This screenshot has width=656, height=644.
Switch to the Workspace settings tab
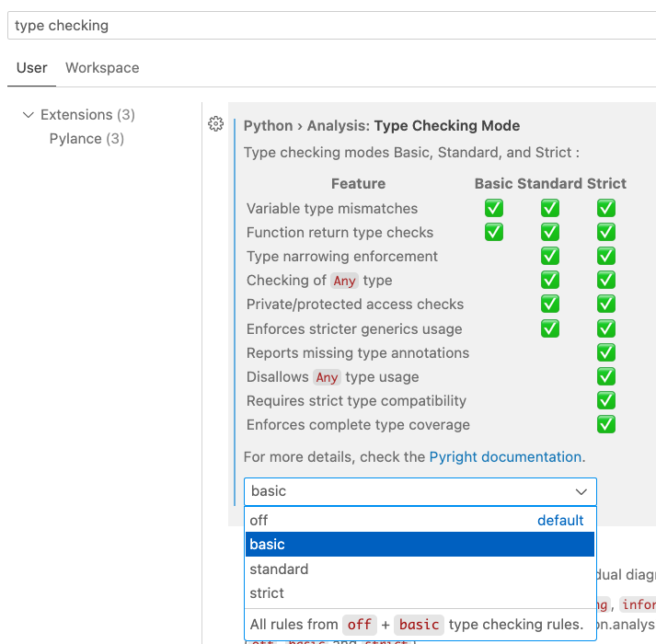[x=102, y=68]
